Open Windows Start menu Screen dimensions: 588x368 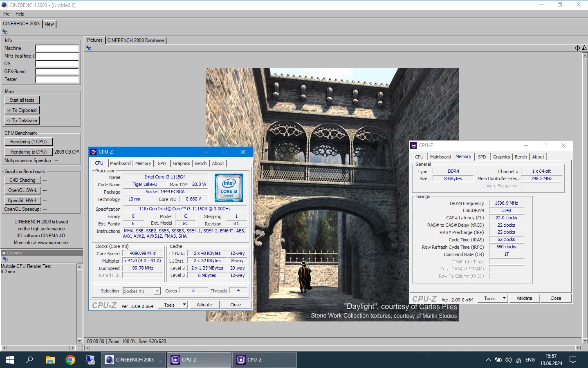pyautogui.click(x=10, y=360)
